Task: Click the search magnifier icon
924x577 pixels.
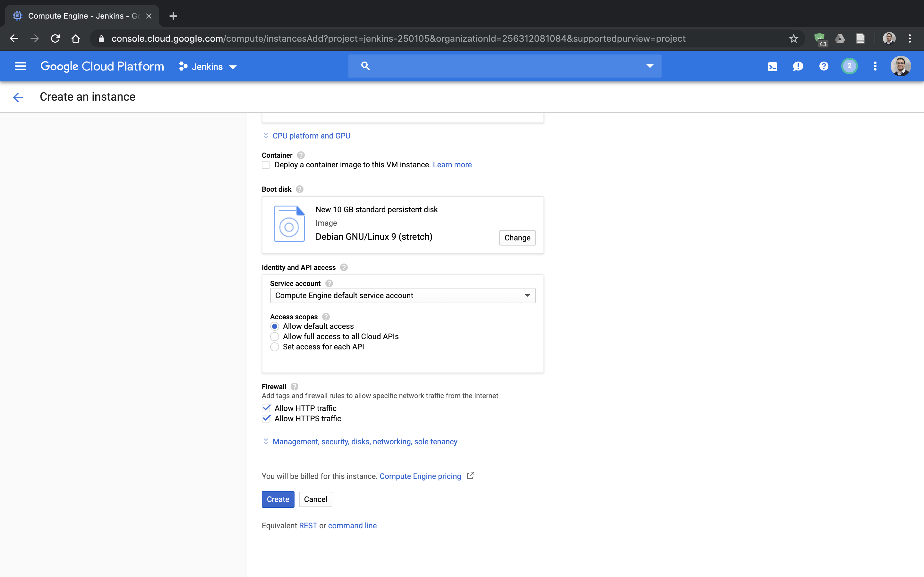Action: (x=365, y=66)
